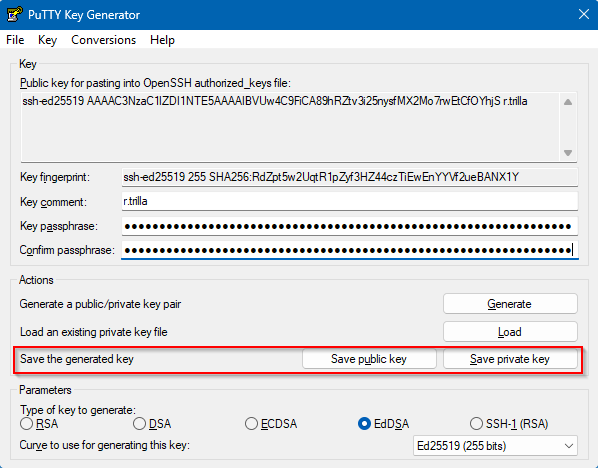The image size is (598, 468).
Task: Click the 'Type of key to generate:' label
Action: [78, 410]
